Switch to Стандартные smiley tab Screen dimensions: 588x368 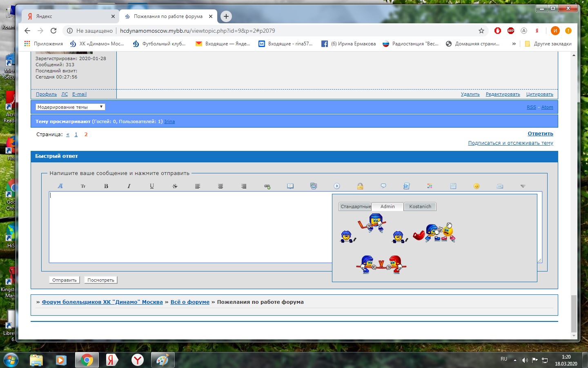click(355, 206)
